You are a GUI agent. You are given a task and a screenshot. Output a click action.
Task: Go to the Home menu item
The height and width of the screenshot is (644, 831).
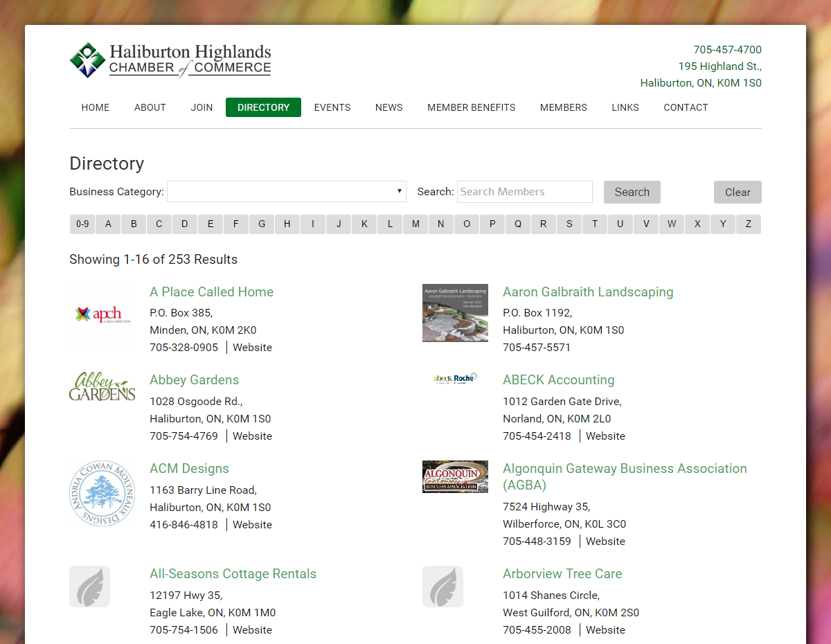pos(96,107)
